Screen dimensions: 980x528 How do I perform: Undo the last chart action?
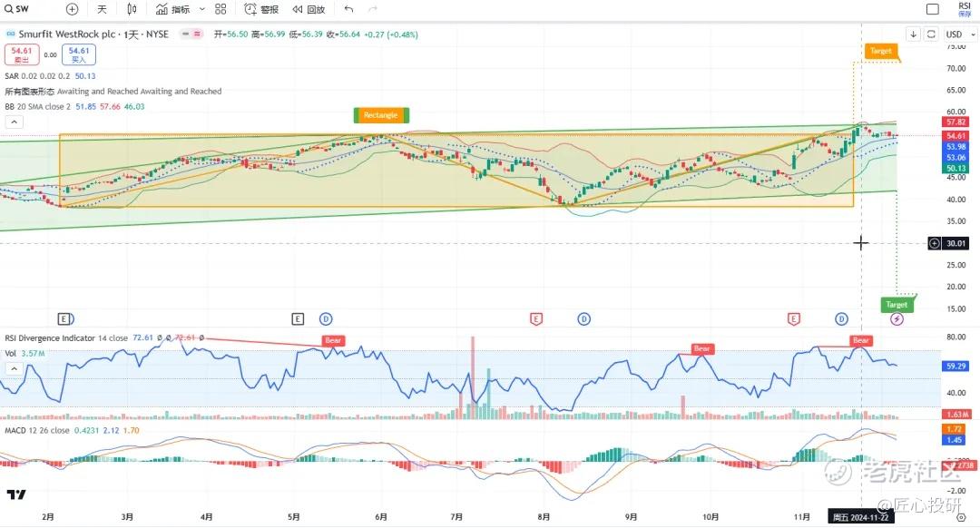[x=348, y=9]
